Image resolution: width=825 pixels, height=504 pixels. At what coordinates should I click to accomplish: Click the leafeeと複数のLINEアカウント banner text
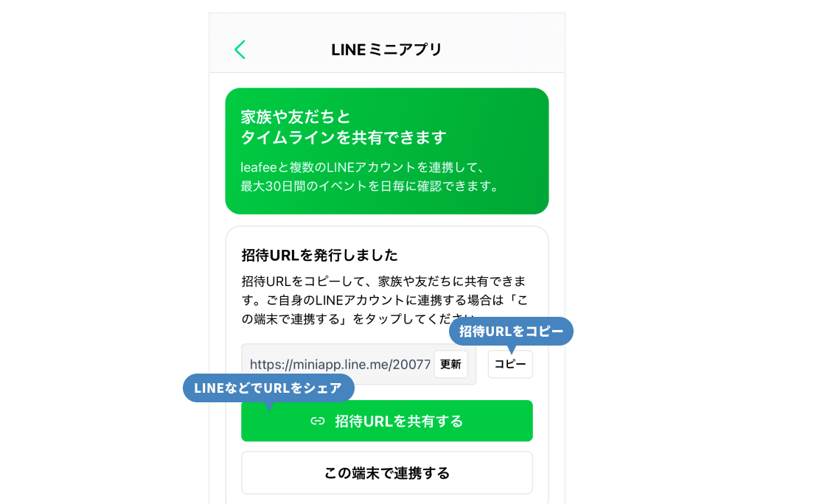tap(362, 167)
